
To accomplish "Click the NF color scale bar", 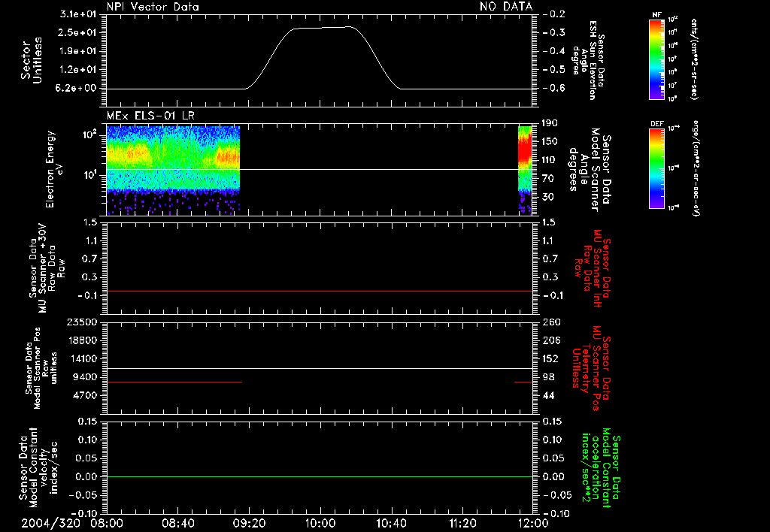I will pyautogui.click(x=656, y=59).
